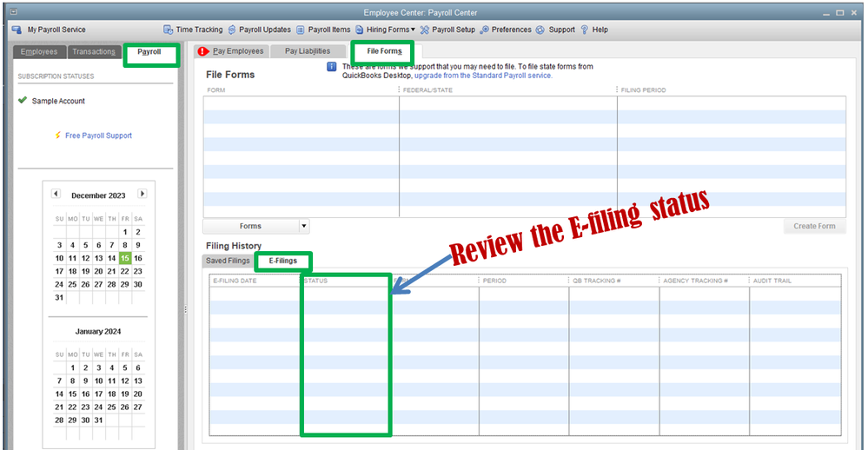868x450 pixels.
Task: Click the panel splitter handle
Action: [185, 310]
